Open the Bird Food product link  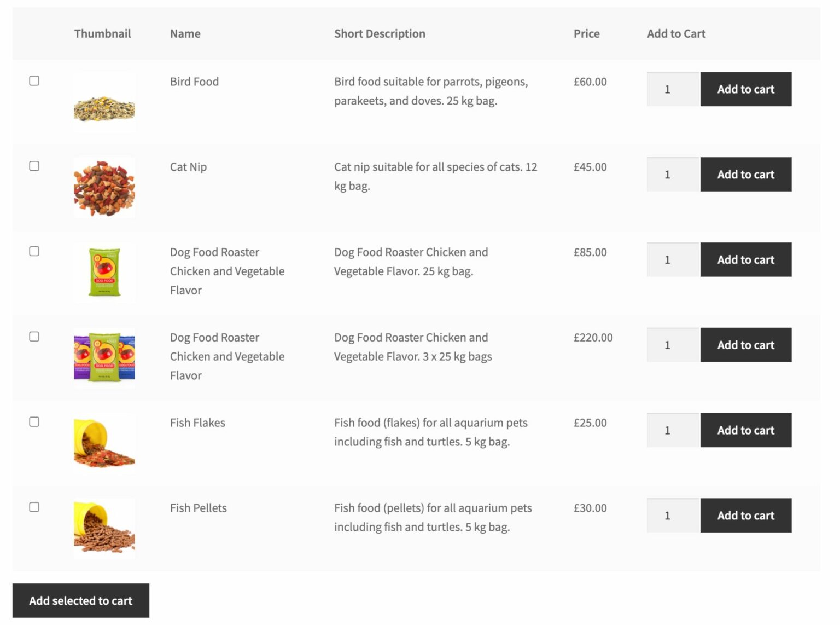pyautogui.click(x=194, y=81)
